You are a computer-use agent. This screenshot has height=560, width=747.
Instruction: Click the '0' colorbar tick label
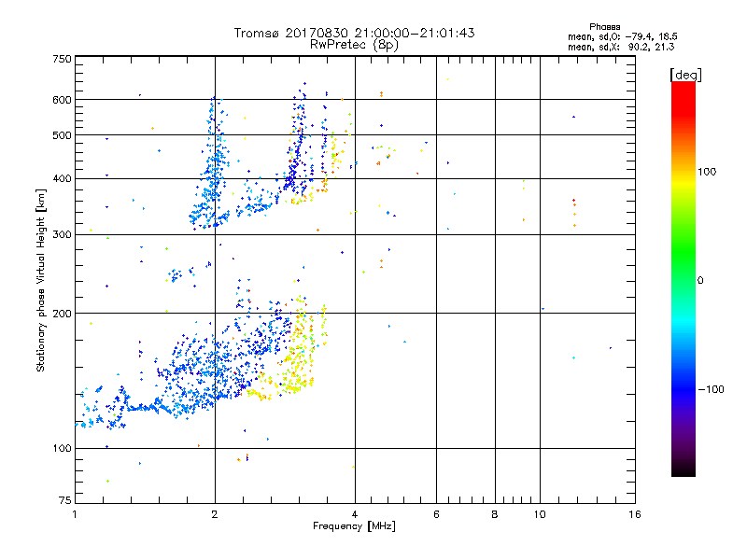[x=700, y=281]
